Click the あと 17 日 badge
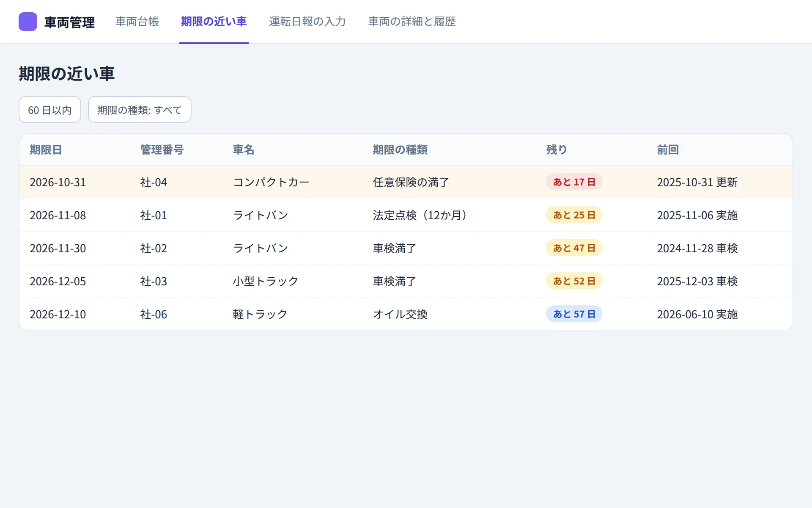The height and width of the screenshot is (508, 812). [574, 182]
